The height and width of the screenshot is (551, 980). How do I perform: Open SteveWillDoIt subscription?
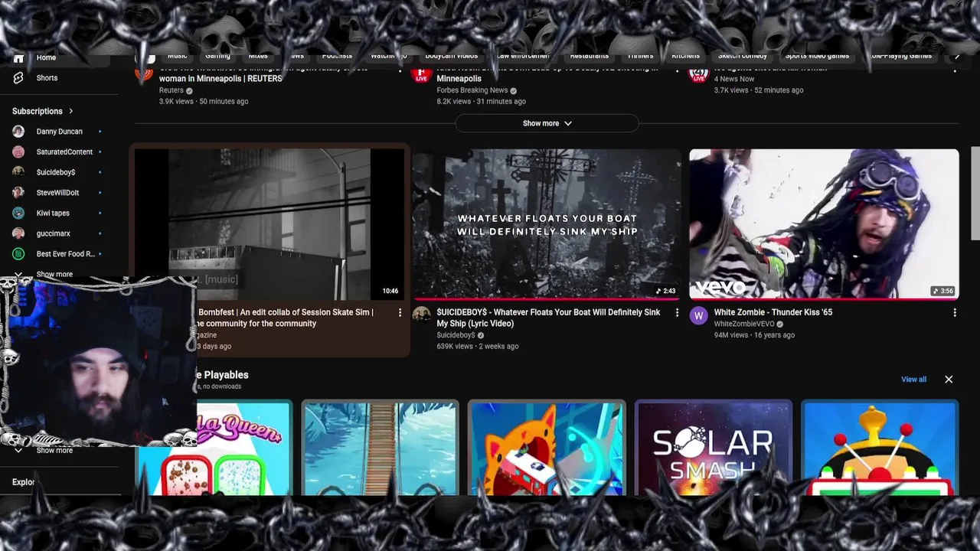pos(57,193)
